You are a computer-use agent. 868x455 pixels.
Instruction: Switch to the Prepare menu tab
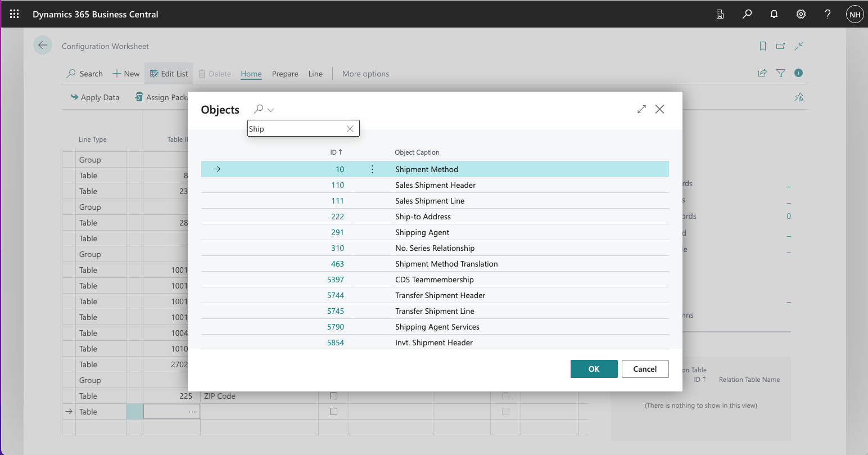[x=285, y=74]
